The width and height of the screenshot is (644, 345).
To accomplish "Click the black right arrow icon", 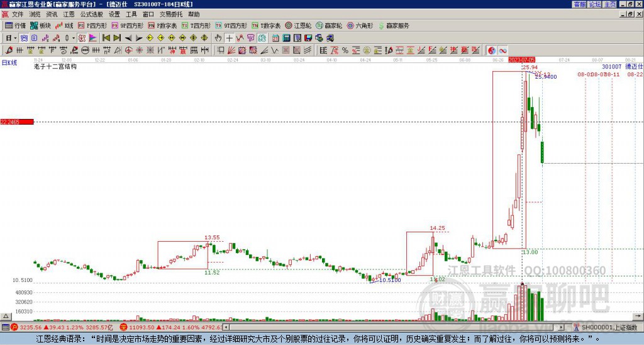I will 139,38.
